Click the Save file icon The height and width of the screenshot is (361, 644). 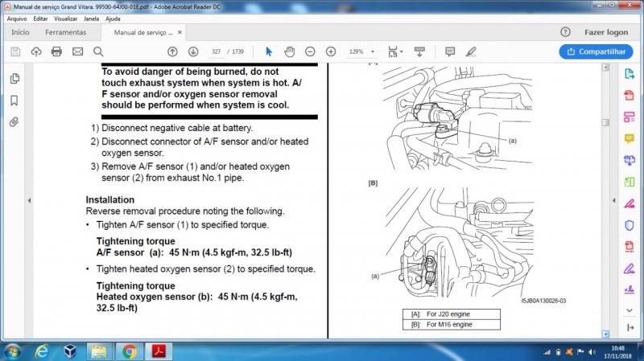pyautogui.click(x=15, y=51)
